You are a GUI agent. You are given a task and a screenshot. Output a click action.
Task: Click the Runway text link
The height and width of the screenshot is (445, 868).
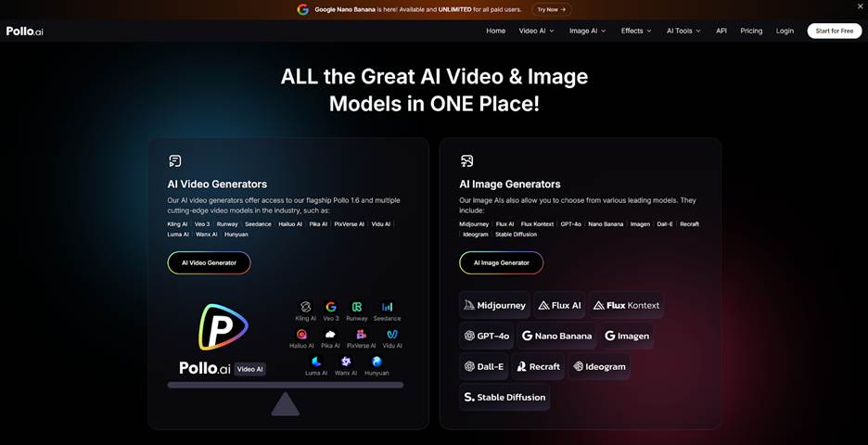227,224
